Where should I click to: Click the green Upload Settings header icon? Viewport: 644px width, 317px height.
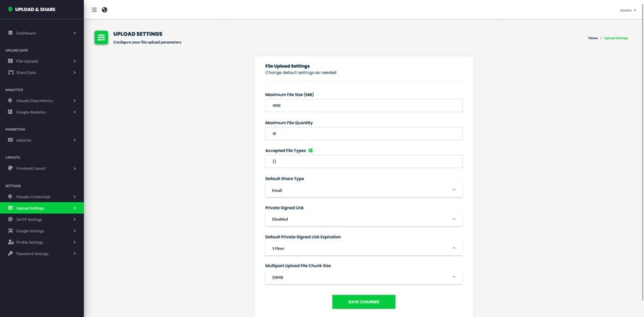coord(101,38)
